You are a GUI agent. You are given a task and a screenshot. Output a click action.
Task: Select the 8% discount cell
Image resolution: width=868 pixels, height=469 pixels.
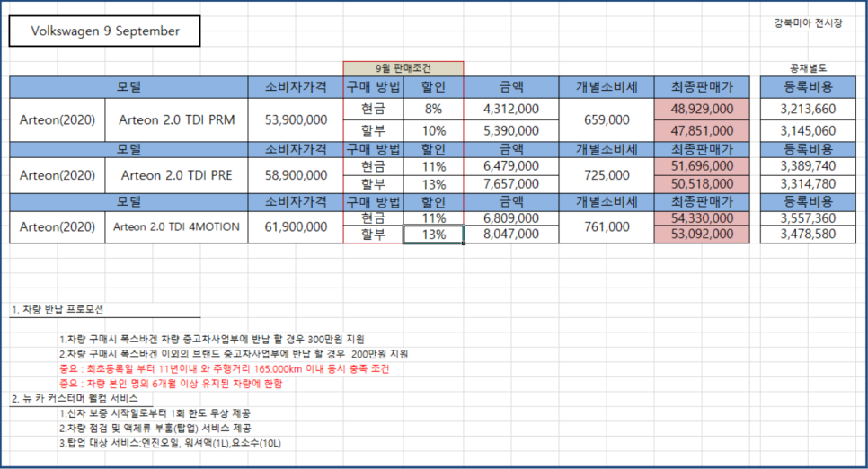point(433,109)
